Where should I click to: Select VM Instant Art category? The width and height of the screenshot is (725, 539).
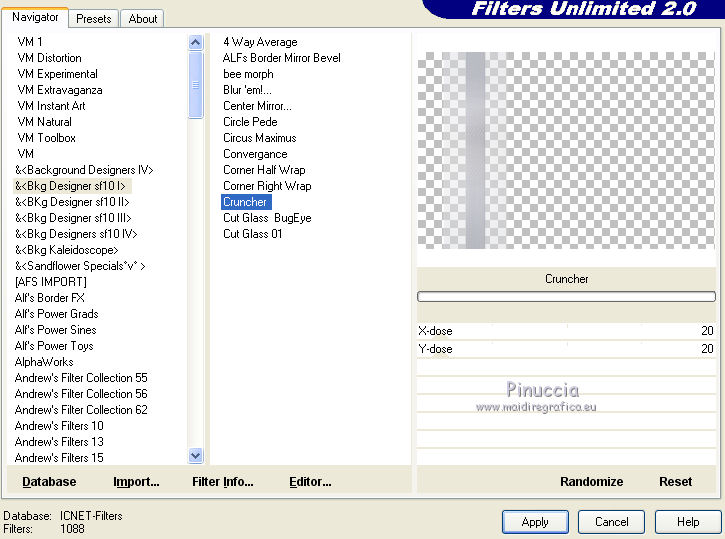pyautogui.click(x=51, y=106)
